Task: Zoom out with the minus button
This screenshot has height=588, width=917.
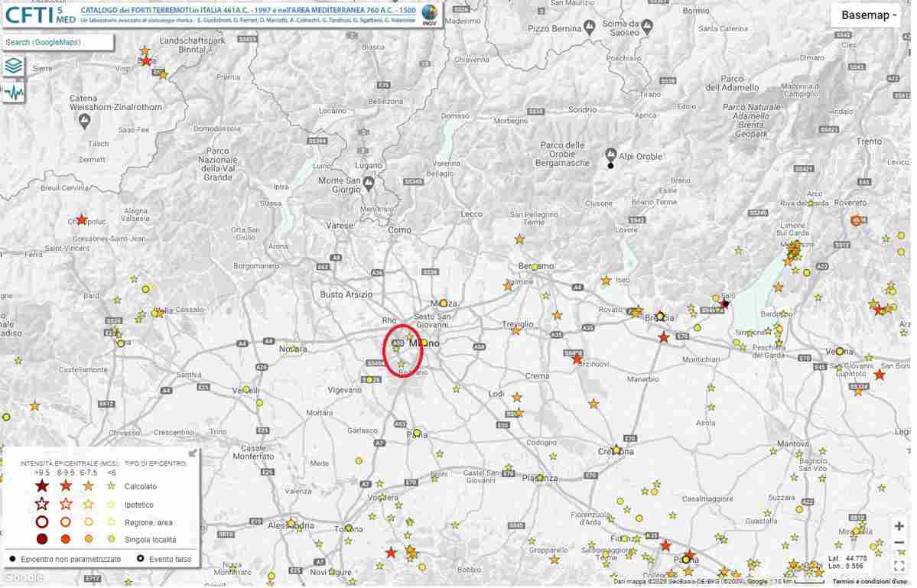Action: click(899, 543)
